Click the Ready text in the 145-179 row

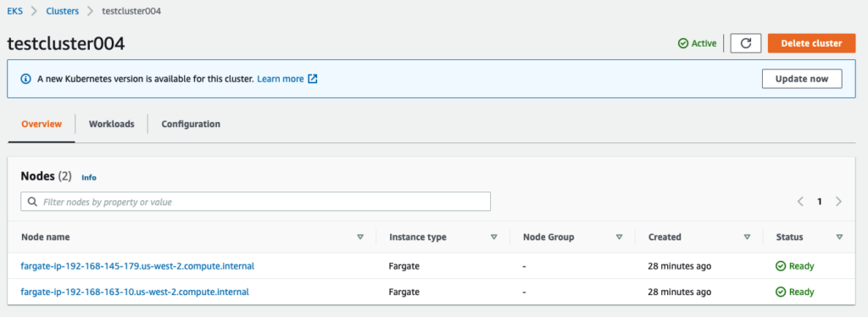pos(802,266)
